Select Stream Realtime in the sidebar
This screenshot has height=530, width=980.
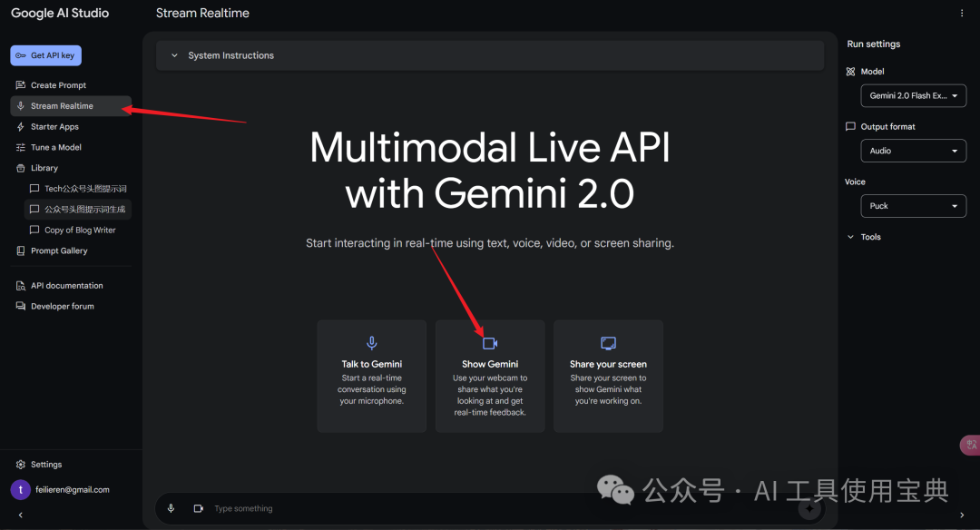tap(71, 105)
